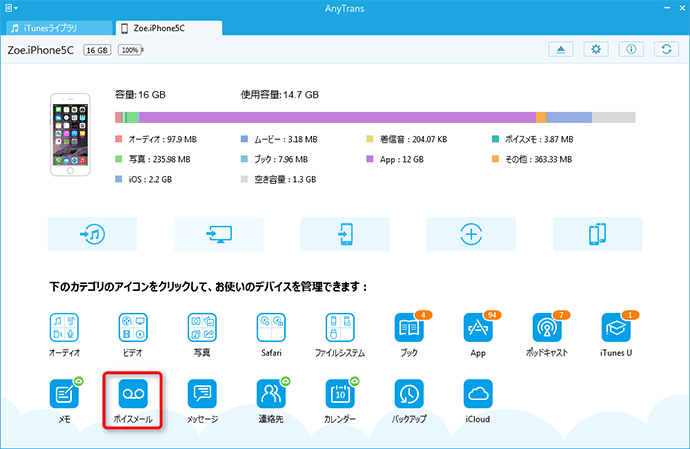
Task: Open the Video (ビデオ) category
Action: coord(133,328)
